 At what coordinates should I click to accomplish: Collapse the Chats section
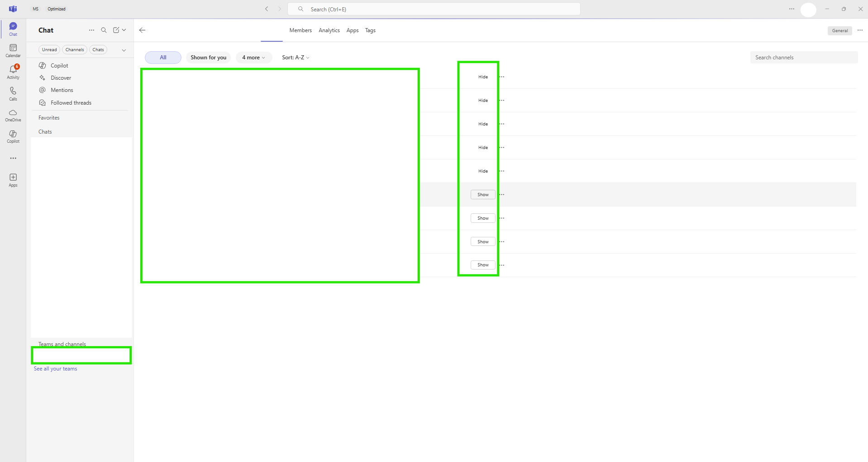pyautogui.click(x=45, y=132)
